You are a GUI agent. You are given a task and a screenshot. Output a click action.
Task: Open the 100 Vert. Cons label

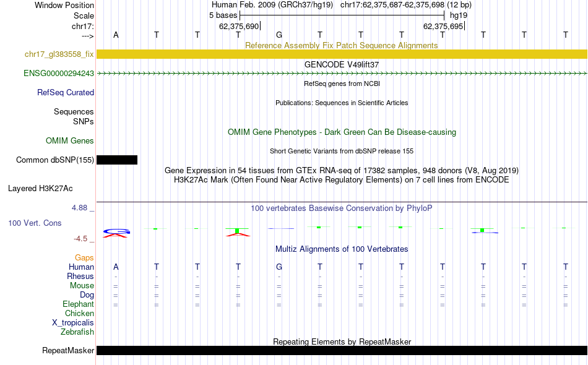tap(35, 223)
